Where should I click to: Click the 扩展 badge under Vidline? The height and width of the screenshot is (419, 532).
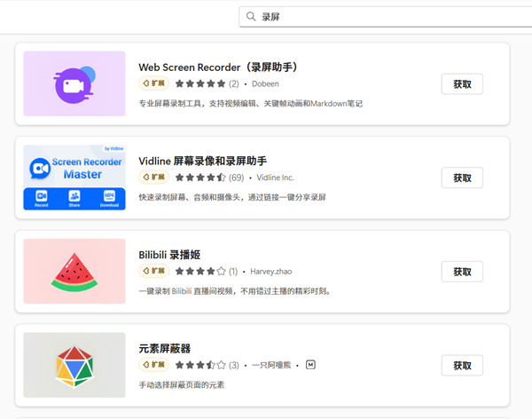pyautogui.click(x=153, y=178)
